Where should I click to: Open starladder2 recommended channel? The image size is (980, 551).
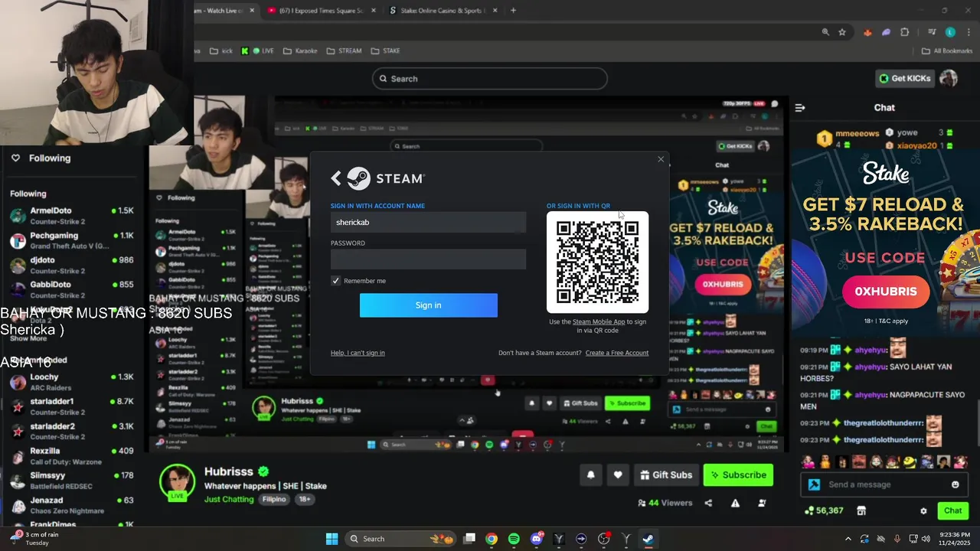(x=72, y=431)
